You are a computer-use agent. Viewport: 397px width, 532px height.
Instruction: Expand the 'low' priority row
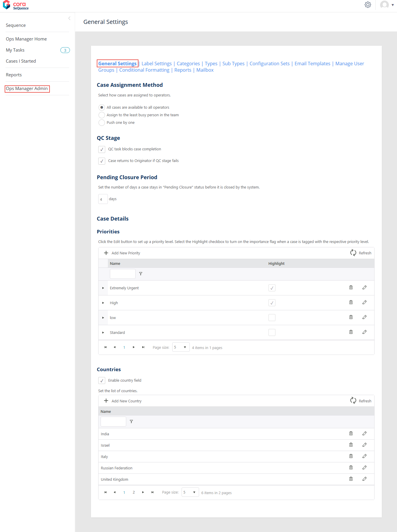(103, 318)
